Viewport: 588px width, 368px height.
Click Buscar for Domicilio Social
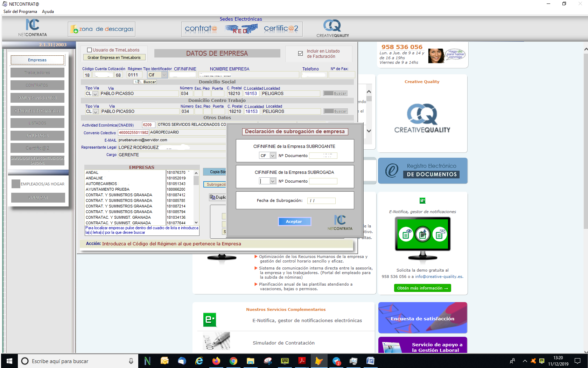pyautogui.click(x=335, y=94)
